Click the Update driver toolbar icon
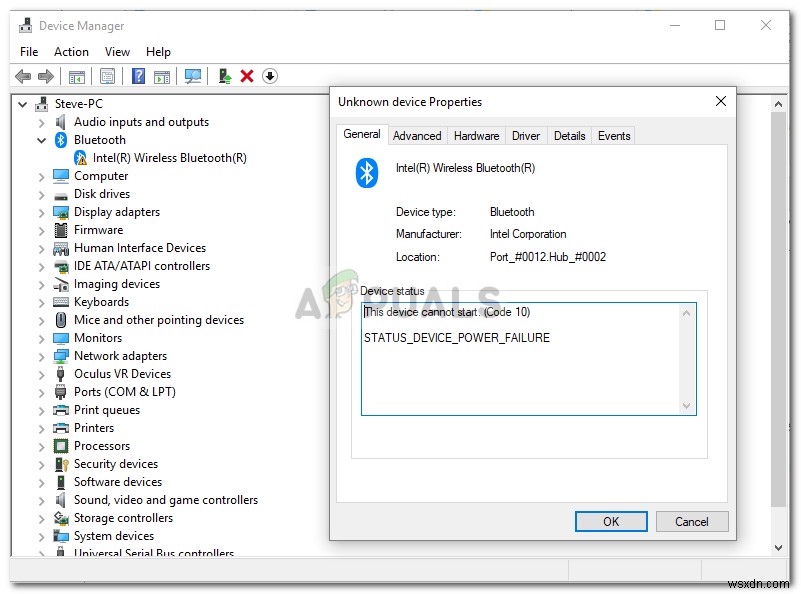This screenshot has width=801, height=594. [225, 76]
